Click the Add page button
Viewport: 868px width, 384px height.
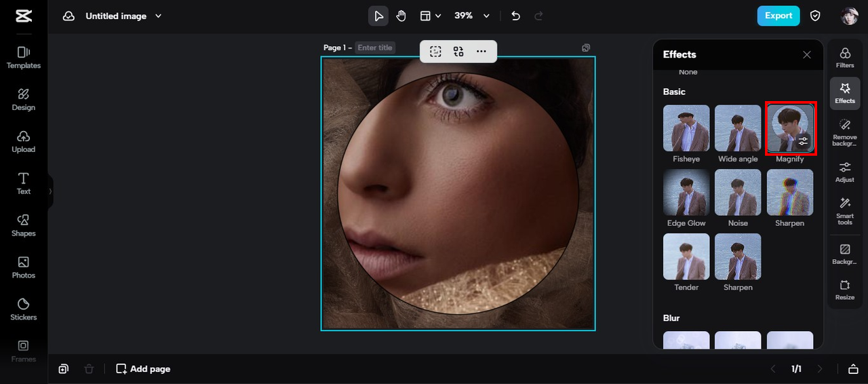coord(143,369)
